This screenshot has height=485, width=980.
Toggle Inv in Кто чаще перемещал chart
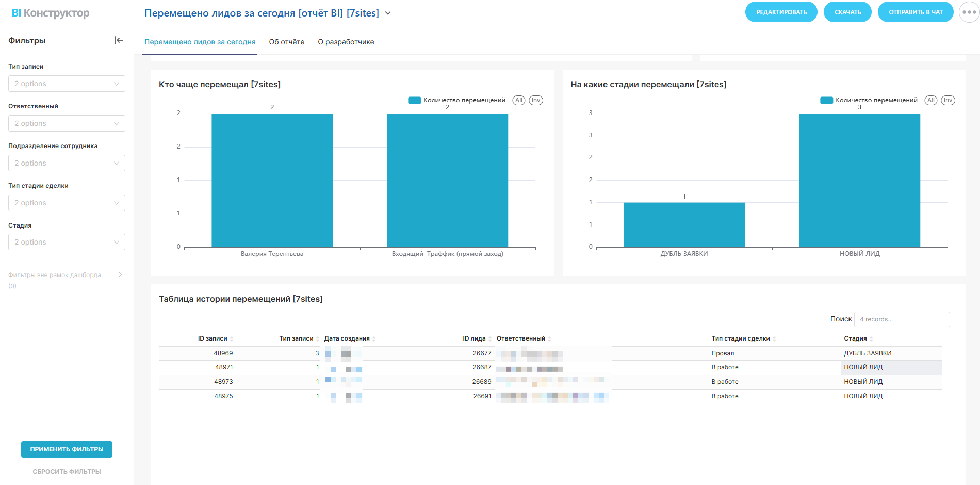pyautogui.click(x=536, y=100)
